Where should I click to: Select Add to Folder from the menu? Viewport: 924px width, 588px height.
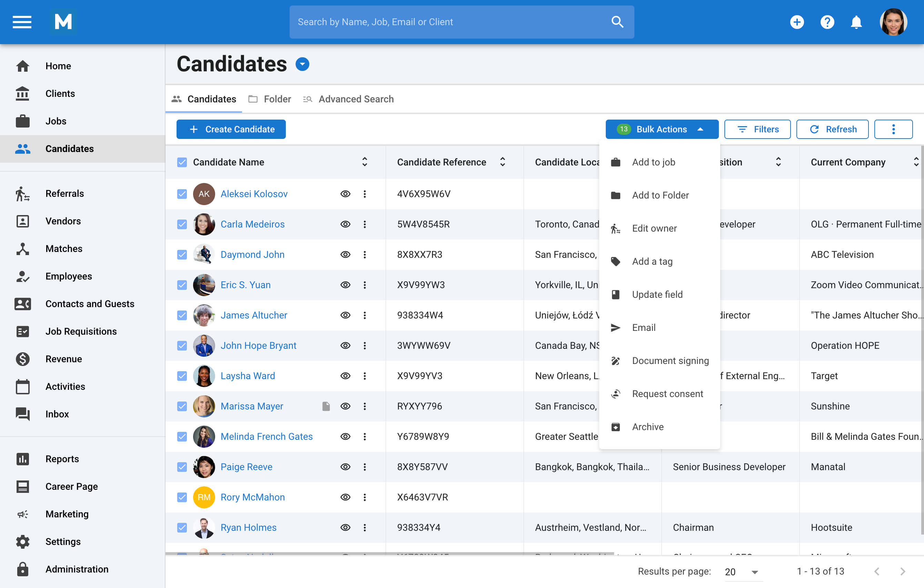point(660,195)
